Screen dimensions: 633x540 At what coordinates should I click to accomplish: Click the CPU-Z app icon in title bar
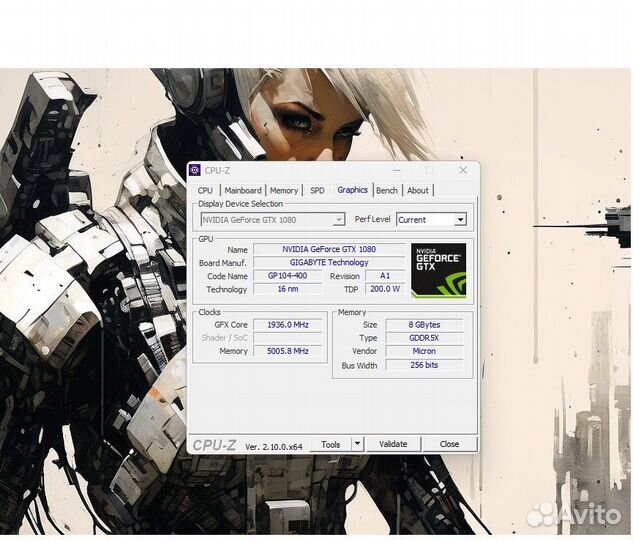click(x=195, y=170)
